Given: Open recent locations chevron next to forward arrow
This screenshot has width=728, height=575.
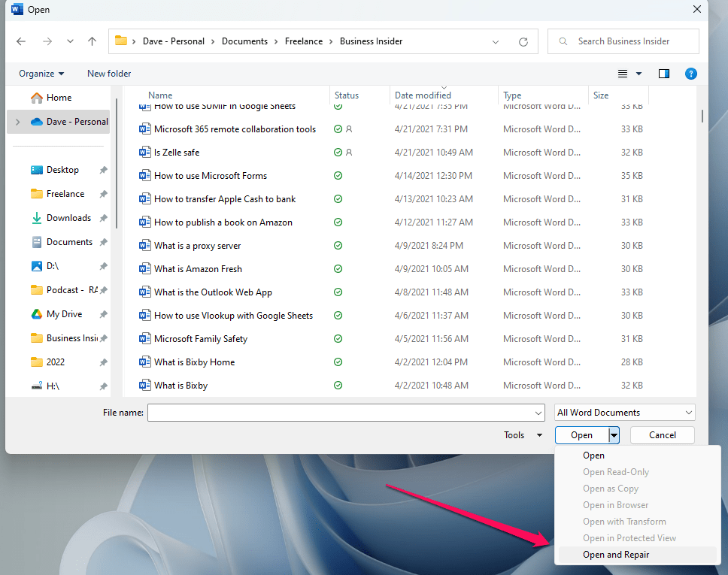Looking at the screenshot, I should [x=70, y=41].
